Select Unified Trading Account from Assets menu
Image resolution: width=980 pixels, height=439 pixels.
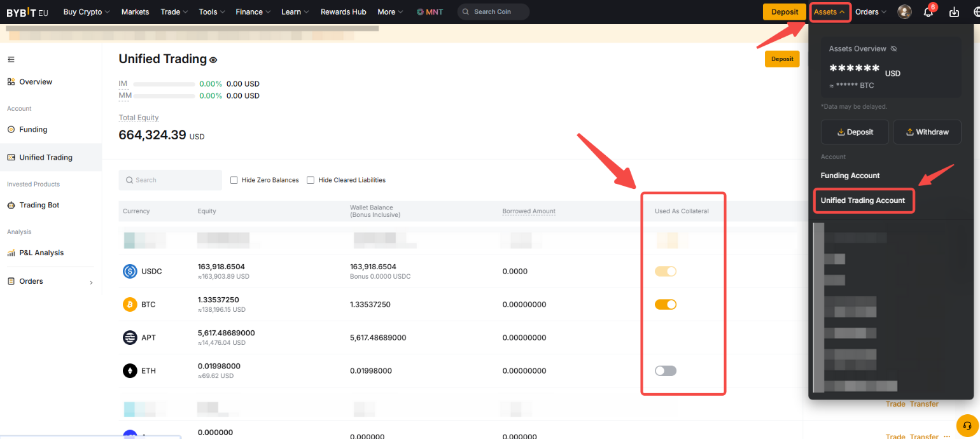862,200
